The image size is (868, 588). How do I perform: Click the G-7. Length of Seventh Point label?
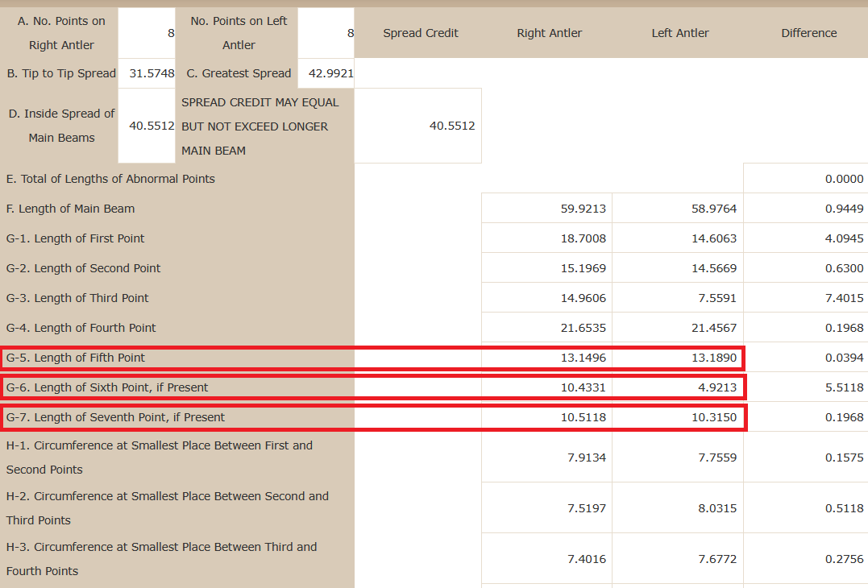pos(115,417)
